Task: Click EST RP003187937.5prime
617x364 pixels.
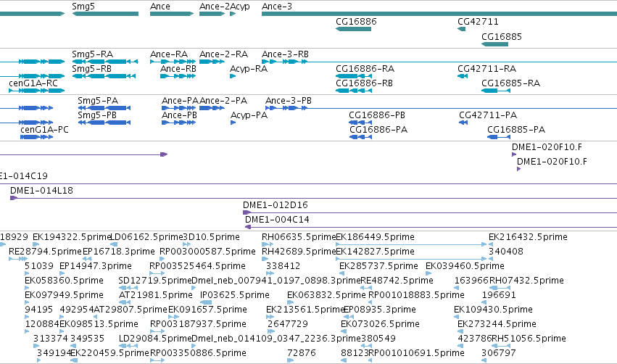Action: [x=199, y=324]
